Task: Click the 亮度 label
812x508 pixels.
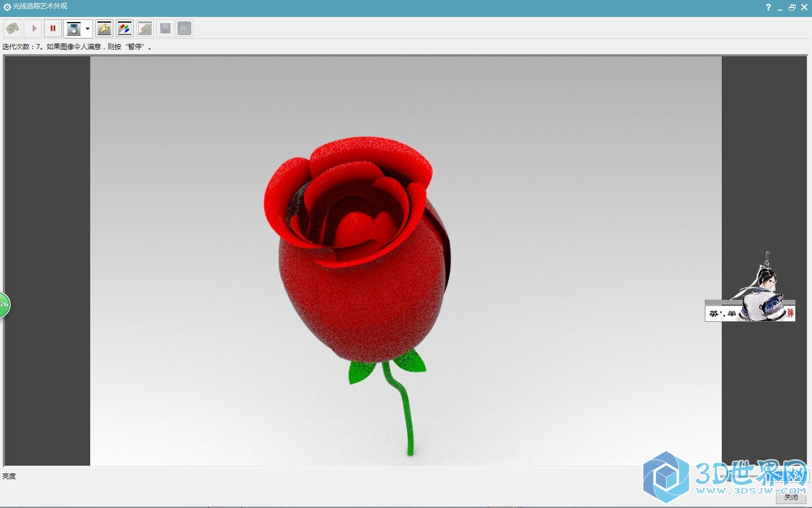Action: [x=9, y=476]
